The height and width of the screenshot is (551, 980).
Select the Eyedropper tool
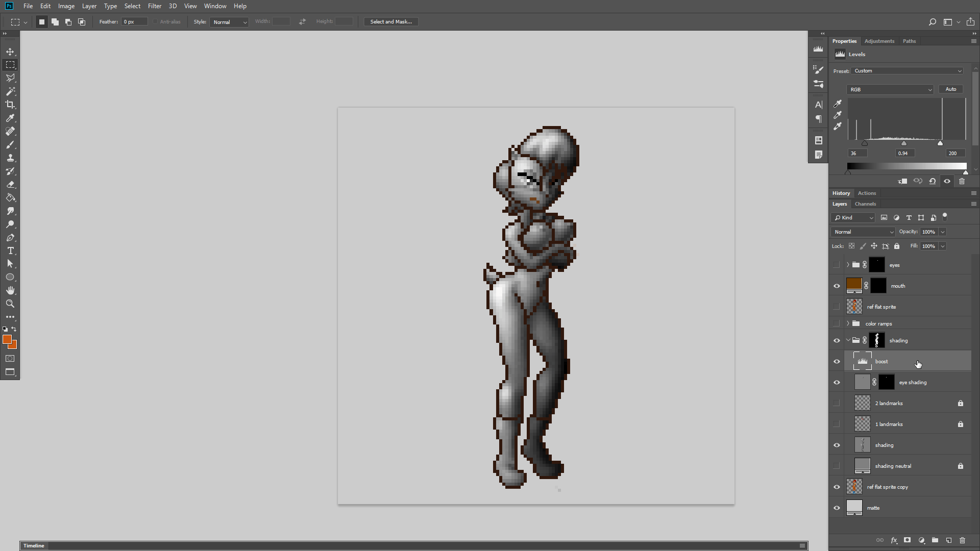point(10,118)
